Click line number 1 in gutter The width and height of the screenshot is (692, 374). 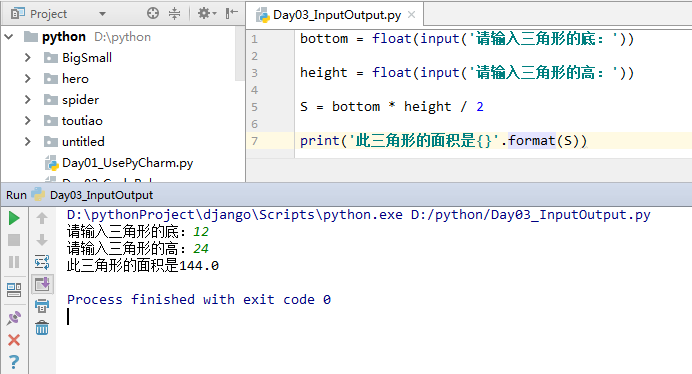pos(254,39)
